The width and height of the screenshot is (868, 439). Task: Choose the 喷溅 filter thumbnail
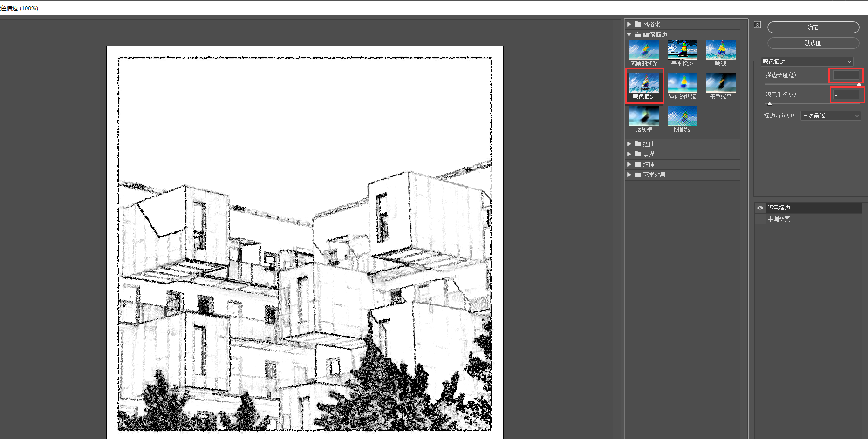click(720, 50)
